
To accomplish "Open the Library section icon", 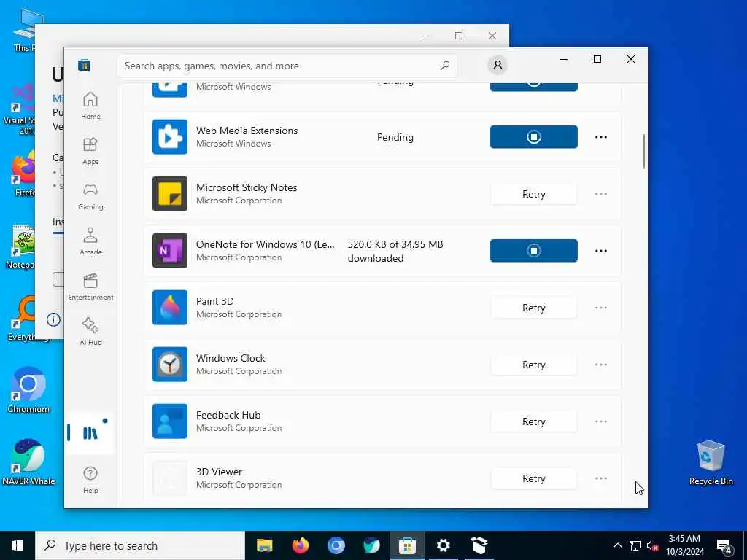I will (90, 433).
